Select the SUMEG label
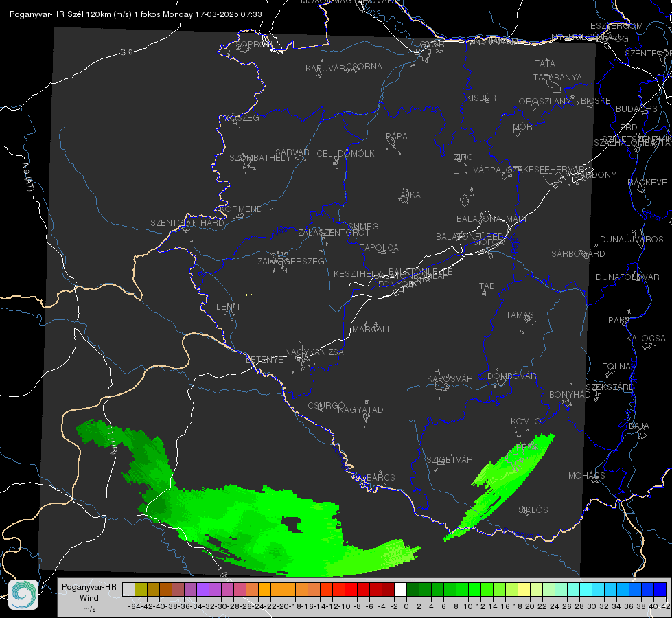This screenshot has height=618, width=672. [x=363, y=226]
